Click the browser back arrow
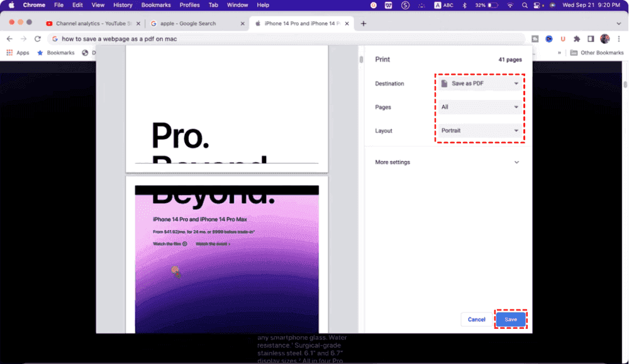 coord(9,39)
